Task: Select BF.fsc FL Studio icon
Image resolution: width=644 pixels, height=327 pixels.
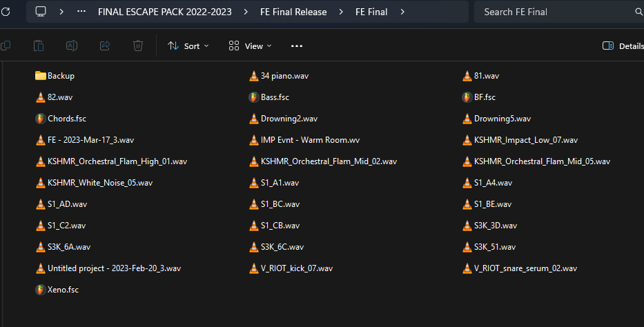Action: [x=467, y=97]
